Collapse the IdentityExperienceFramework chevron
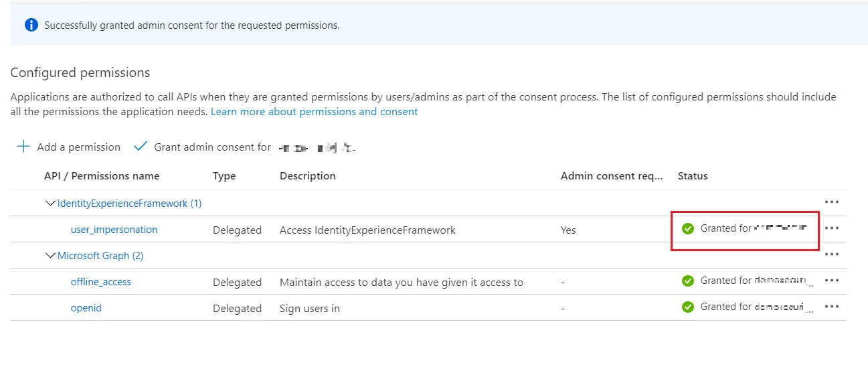Viewport: 868px width, 381px height. [50, 203]
